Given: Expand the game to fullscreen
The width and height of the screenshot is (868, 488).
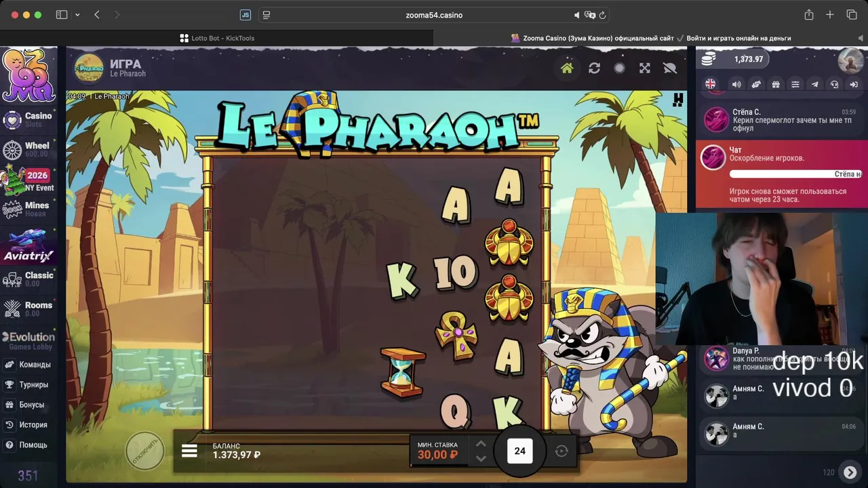Looking at the screenshot, I should (645, 68).
